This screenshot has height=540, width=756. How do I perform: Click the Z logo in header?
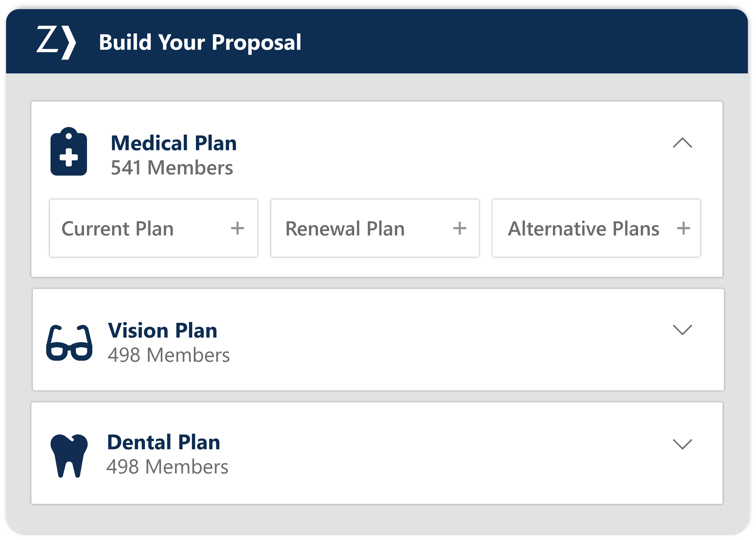[56, 42]
